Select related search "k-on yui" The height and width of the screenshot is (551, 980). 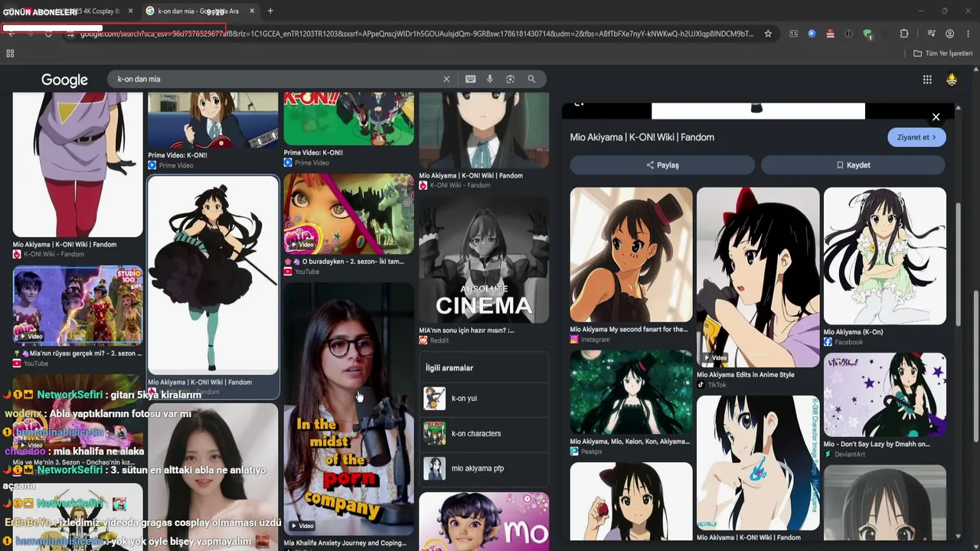485,399
